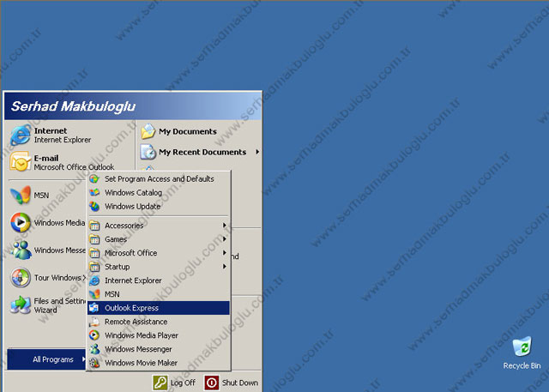Expand the Accessories submenu arrow

pos(225,226)
